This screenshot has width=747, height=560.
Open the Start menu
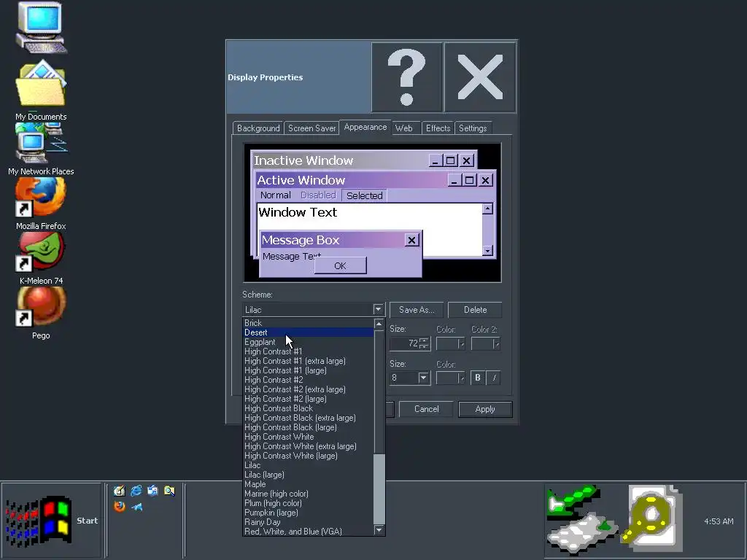click(52, 520)
